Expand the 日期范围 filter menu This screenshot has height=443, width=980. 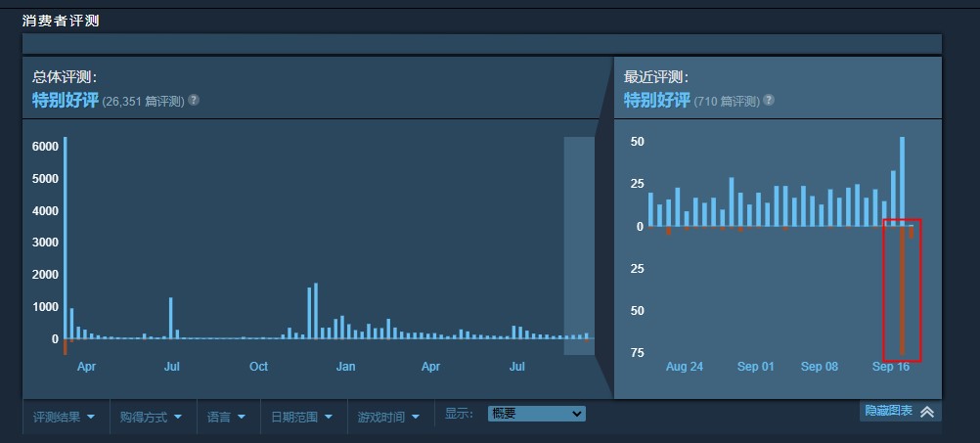301,417
